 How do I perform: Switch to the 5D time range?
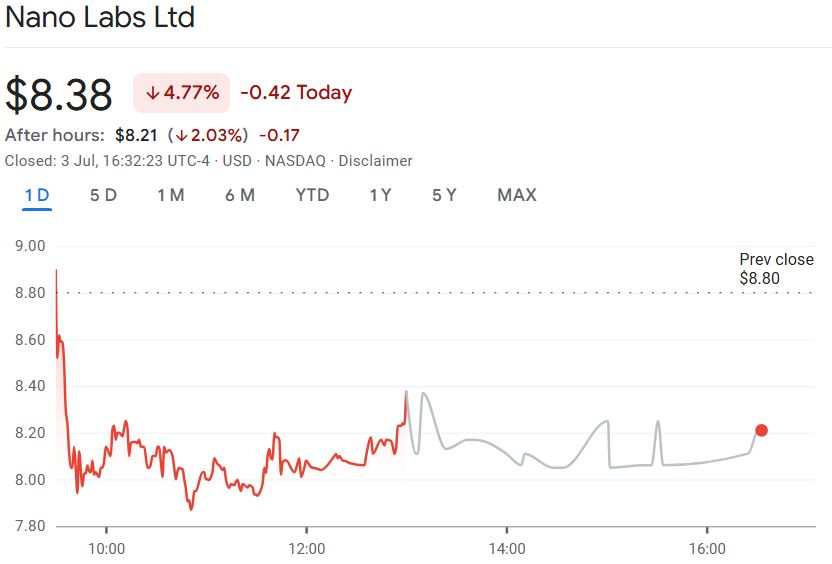pos(103,195)
